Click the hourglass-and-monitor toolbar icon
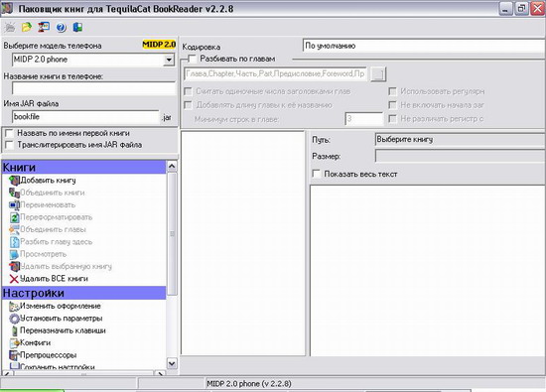This screenshot has width=546, height=392. click(44, 27)
